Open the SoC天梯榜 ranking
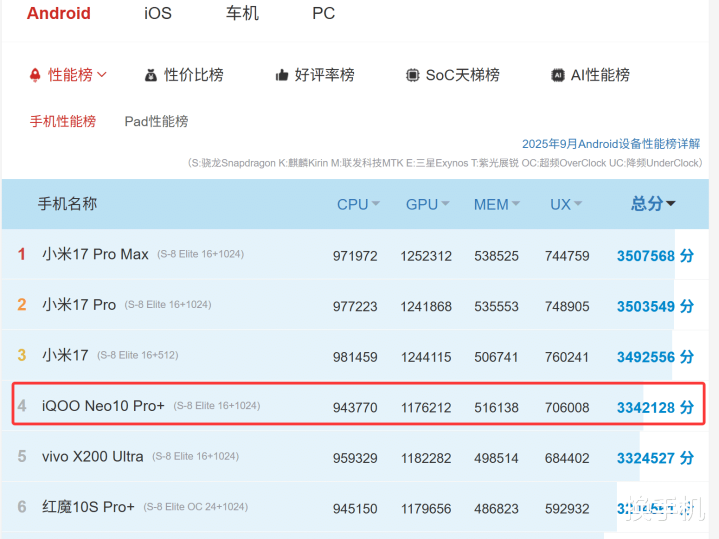719x539 pixels. tap(463, 75)
